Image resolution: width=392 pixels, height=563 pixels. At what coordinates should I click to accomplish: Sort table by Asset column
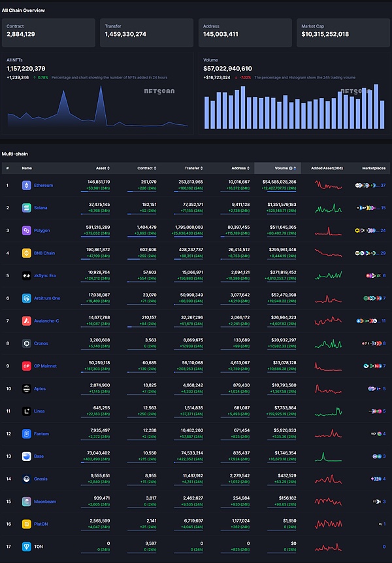108,168
